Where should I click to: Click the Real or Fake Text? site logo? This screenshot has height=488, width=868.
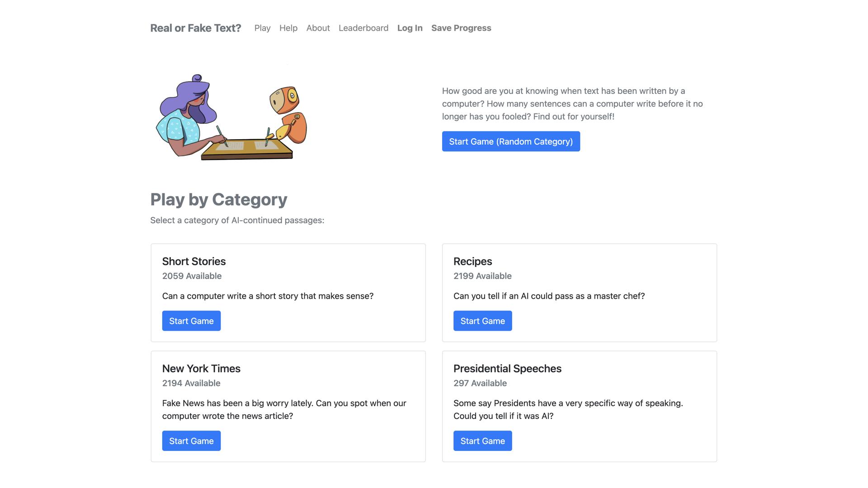[x=195, y=28]
